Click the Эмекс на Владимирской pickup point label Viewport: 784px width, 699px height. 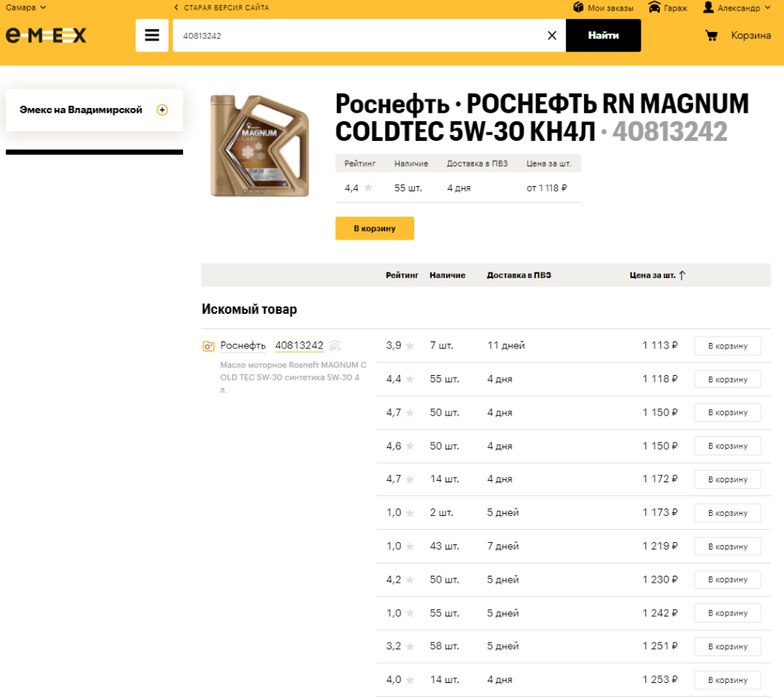[x=80, y=110]
